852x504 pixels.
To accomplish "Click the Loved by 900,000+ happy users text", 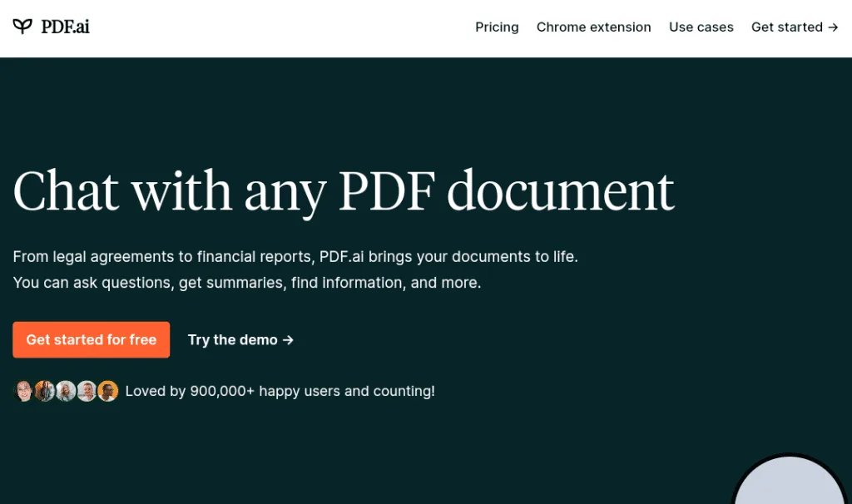I will [280, 391].
